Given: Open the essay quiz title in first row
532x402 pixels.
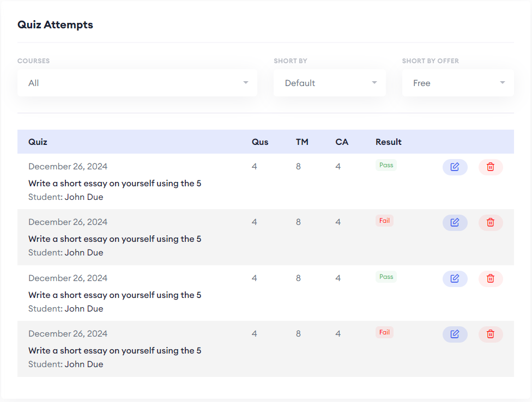Looking at the screenshot, I should point(115,184).
